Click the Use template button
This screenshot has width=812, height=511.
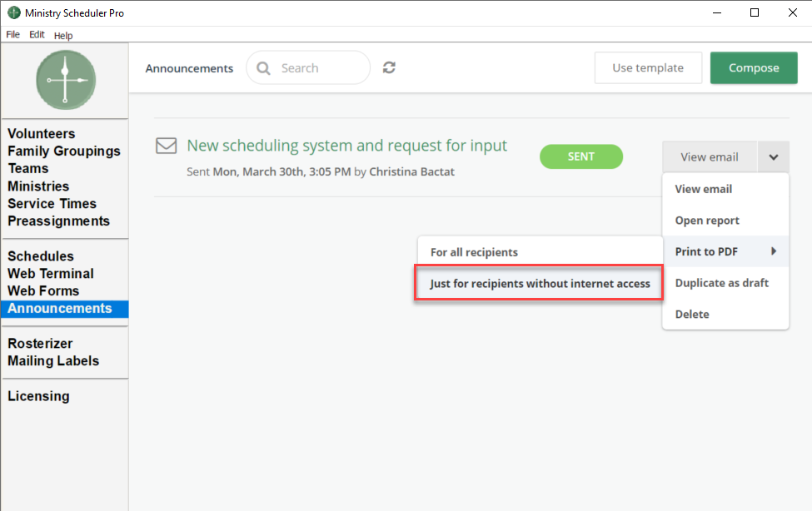tap(647, 68)
